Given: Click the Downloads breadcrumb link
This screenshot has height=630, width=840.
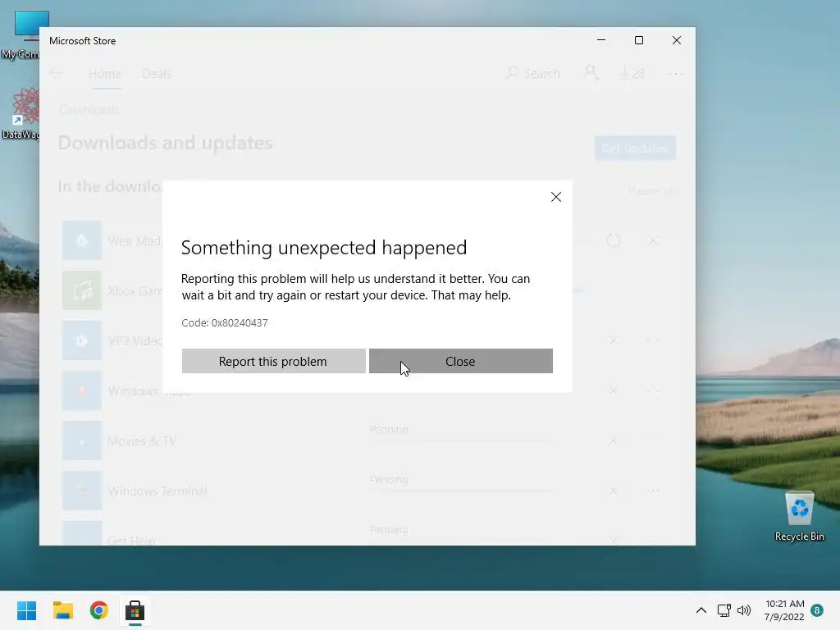Looking at the screenshot, I should [x=89, y=110].
